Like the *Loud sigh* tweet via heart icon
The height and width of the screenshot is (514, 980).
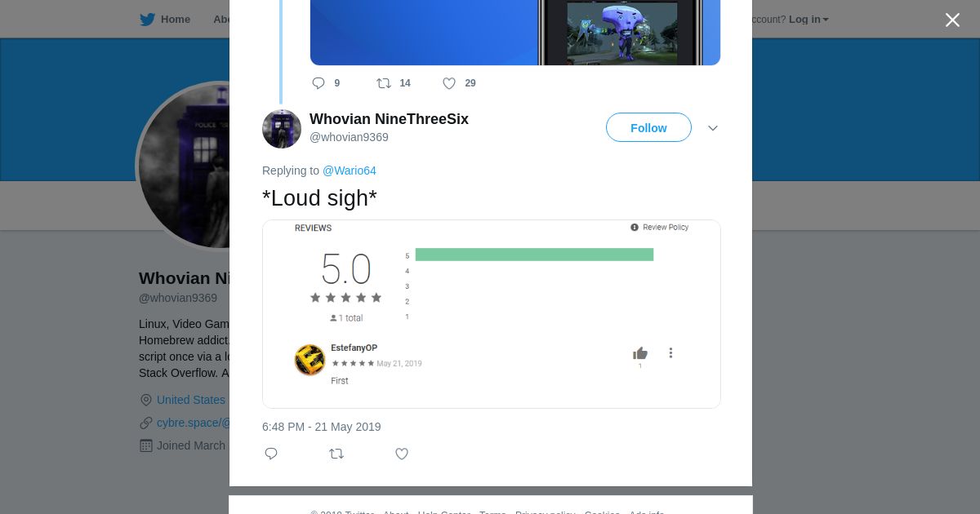point(402,454)
